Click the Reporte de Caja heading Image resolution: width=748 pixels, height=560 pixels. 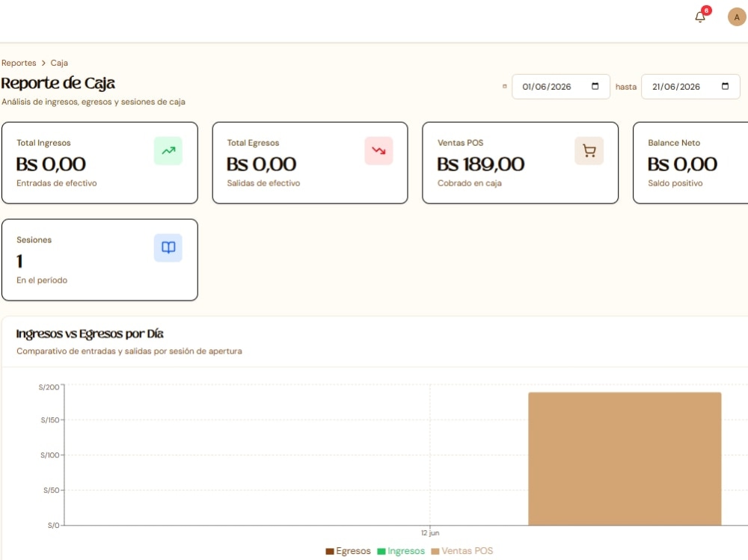[x=58, y=83]
